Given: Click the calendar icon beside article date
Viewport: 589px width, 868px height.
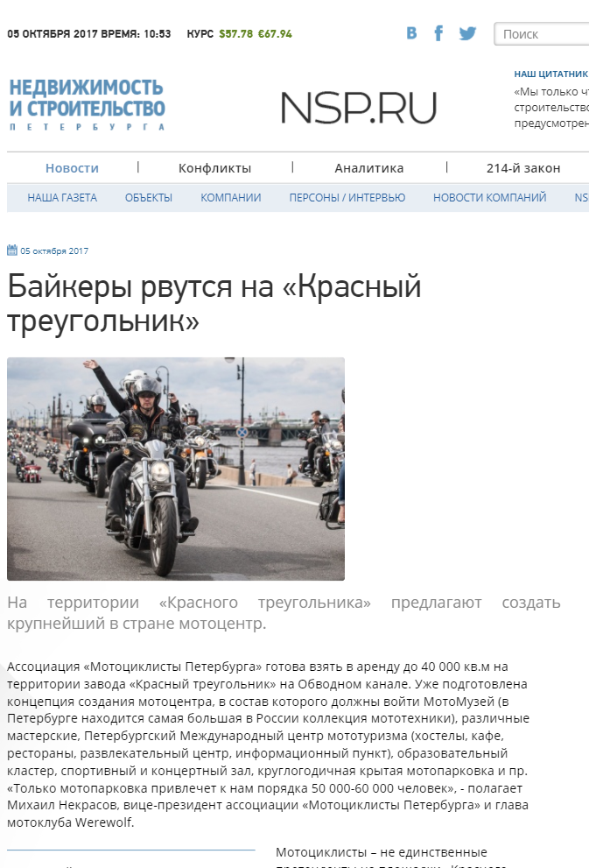Looking at the screenshot, I should coord(12,251).
